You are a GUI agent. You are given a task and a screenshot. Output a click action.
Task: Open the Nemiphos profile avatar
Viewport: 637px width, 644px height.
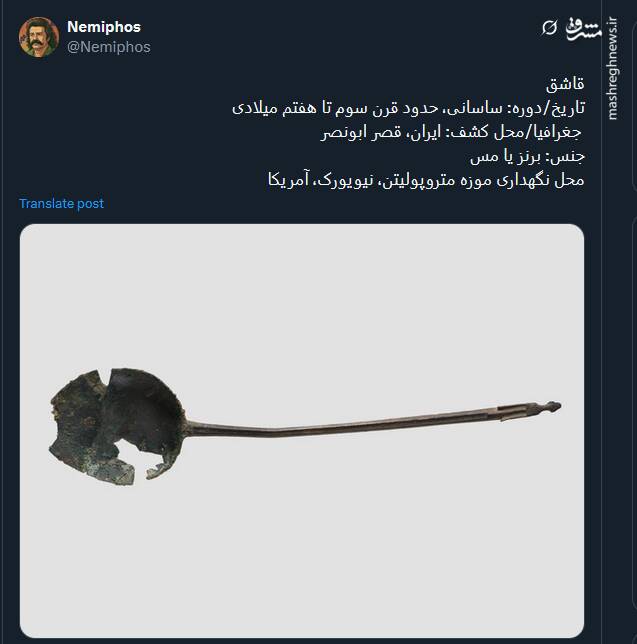(x=39, y=37)
